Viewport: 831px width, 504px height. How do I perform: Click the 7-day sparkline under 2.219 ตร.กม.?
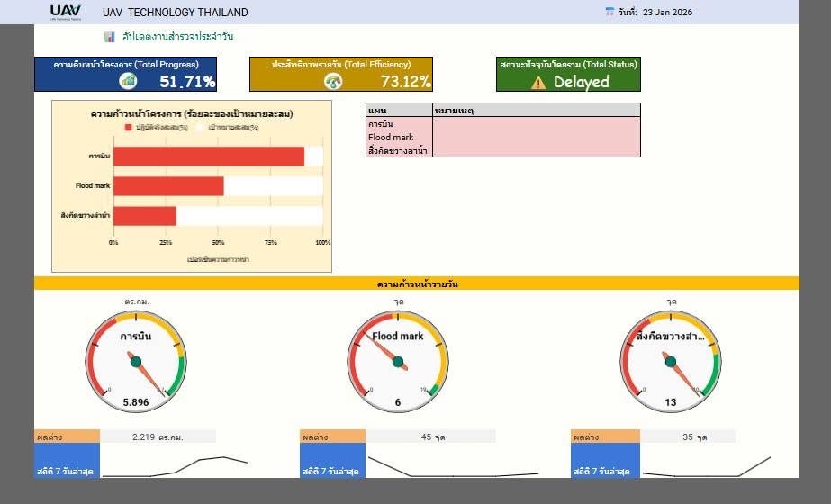tap(175, 466)
